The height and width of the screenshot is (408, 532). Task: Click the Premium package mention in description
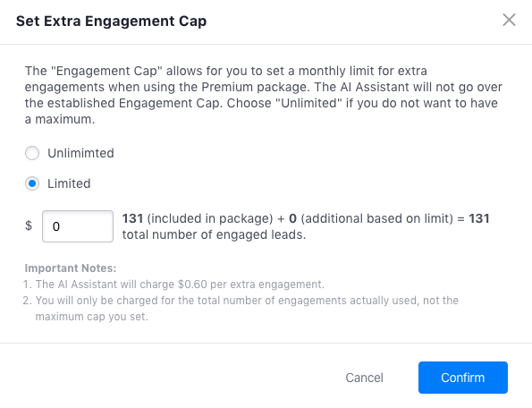(x=255, y=87)
